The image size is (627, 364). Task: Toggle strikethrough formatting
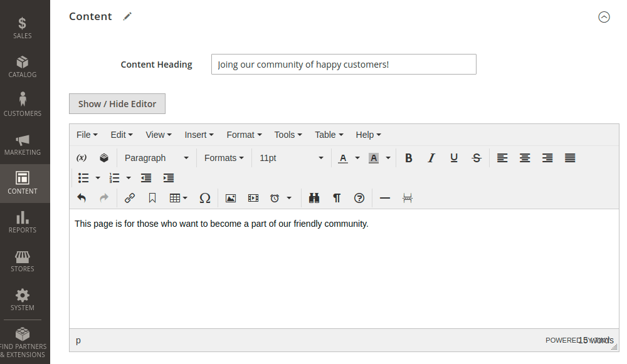pos(477,158)
